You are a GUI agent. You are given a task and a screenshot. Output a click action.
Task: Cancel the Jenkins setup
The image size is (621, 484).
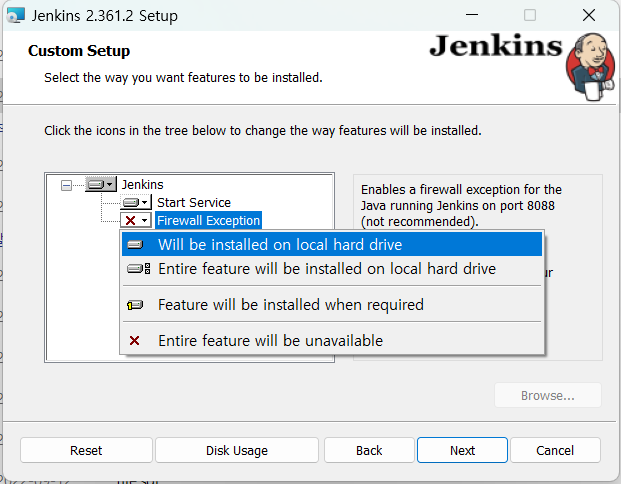(555, 450)
